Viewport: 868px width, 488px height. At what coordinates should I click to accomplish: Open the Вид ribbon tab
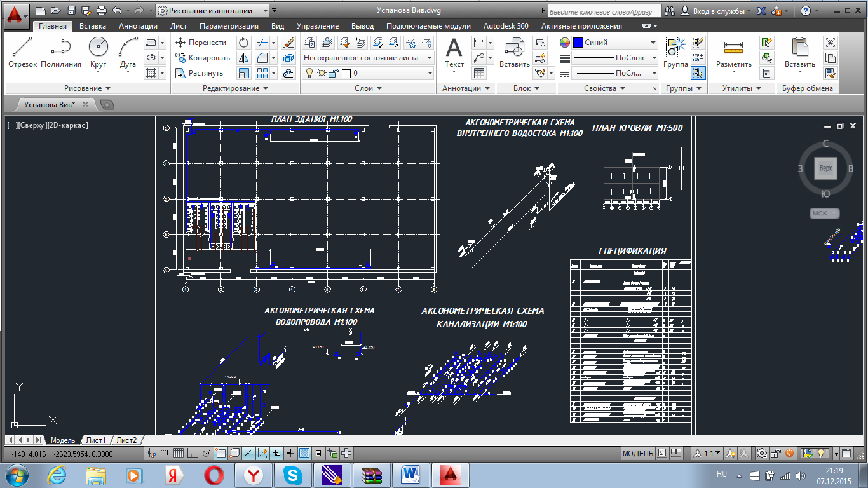[278, 26]
